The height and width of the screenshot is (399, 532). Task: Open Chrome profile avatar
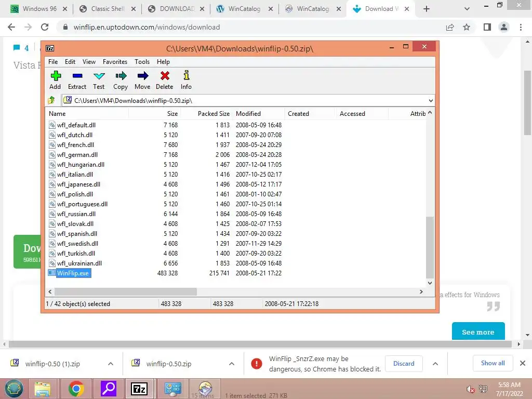(504, 27)
